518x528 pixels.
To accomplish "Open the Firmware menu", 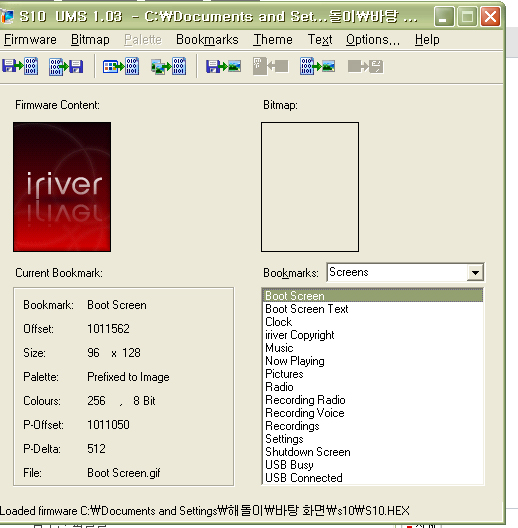I will pos(30,40).
